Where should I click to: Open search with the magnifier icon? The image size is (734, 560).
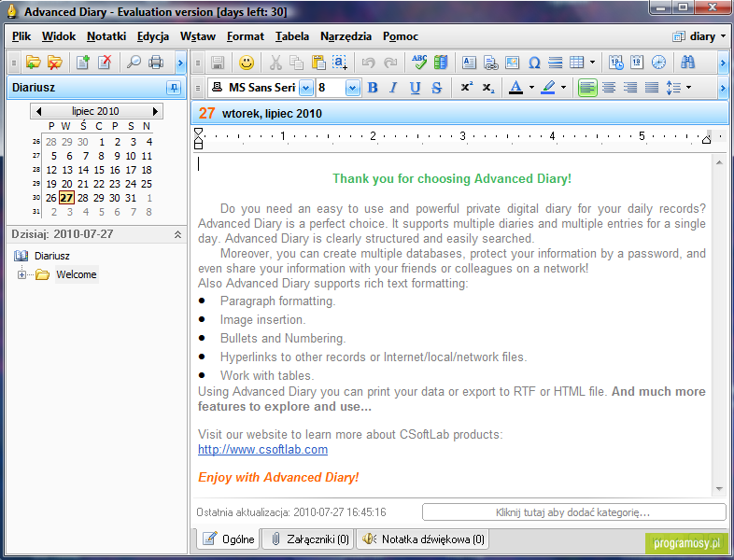(134, 63)
